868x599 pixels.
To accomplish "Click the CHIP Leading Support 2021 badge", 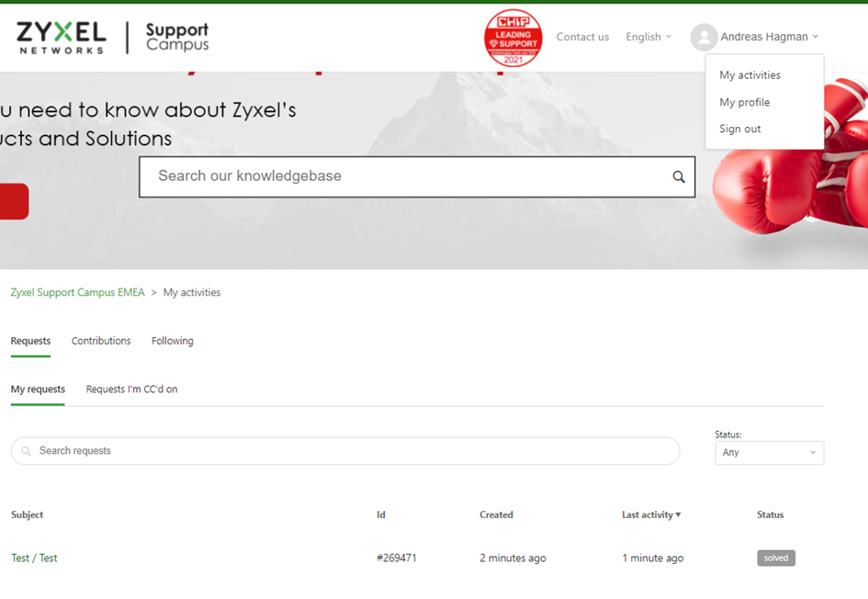I will [513, 38].
